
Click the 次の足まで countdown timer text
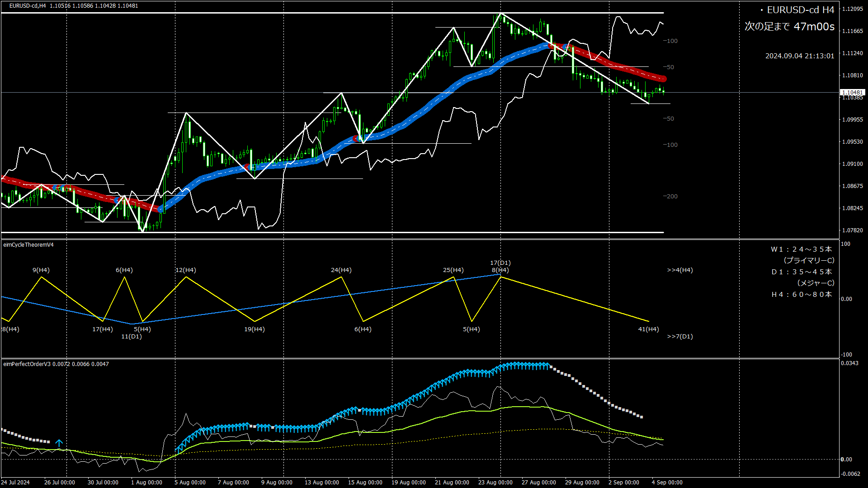(789, 27)
